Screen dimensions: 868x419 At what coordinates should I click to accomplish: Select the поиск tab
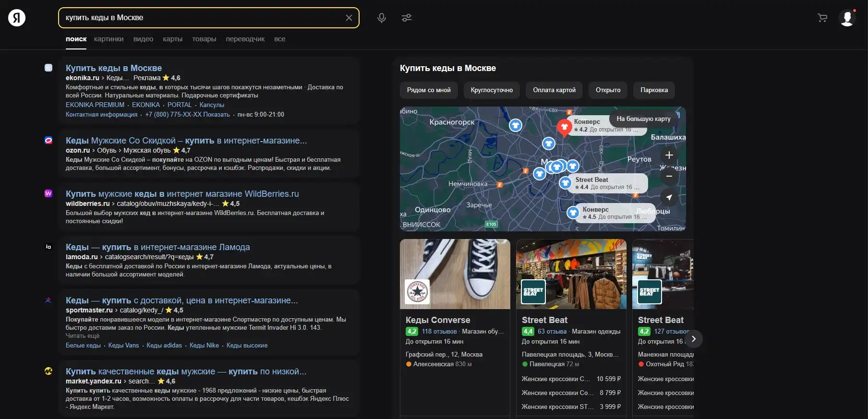pos(76,39)
